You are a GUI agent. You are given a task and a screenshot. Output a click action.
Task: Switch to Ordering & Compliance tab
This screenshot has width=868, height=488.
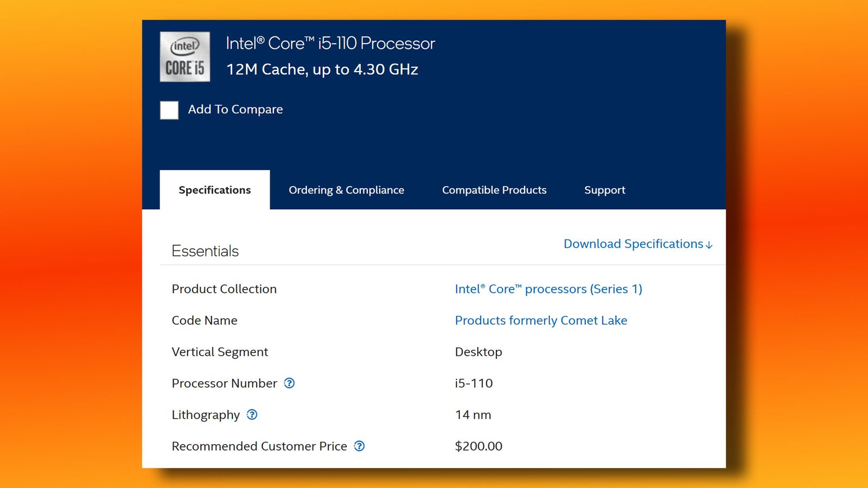point(347,190)
